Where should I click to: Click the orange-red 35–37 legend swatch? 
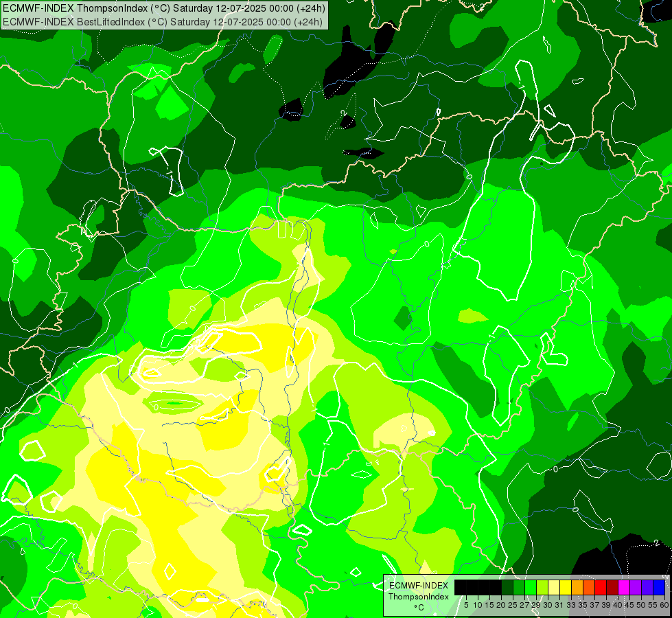click(589, 587)
